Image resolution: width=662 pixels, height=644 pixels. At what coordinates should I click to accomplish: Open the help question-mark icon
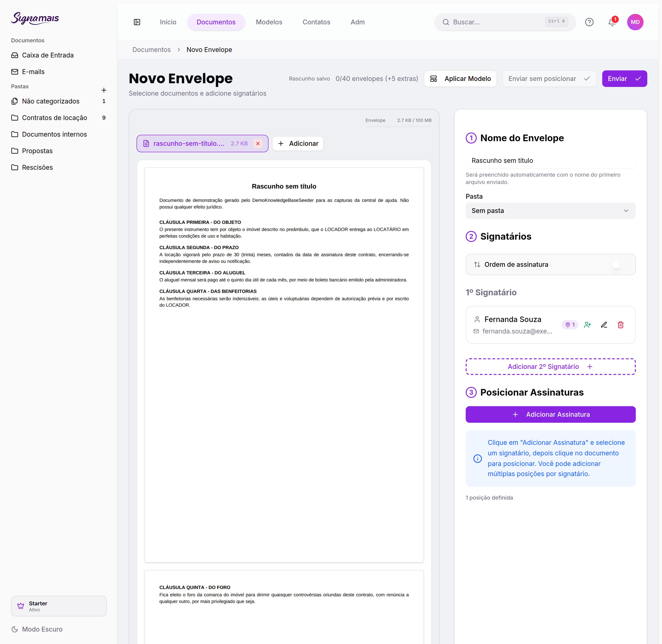(589, 22)
